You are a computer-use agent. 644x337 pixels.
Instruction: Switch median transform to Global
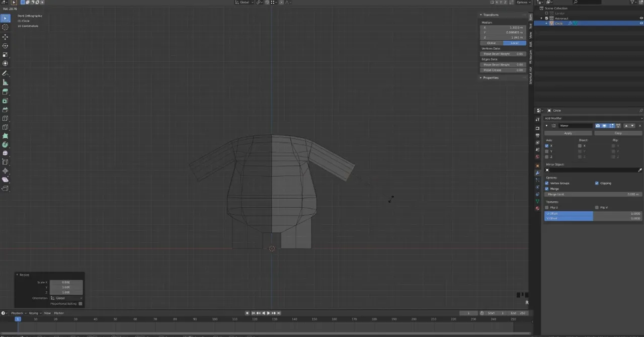(x=492, y=43)
